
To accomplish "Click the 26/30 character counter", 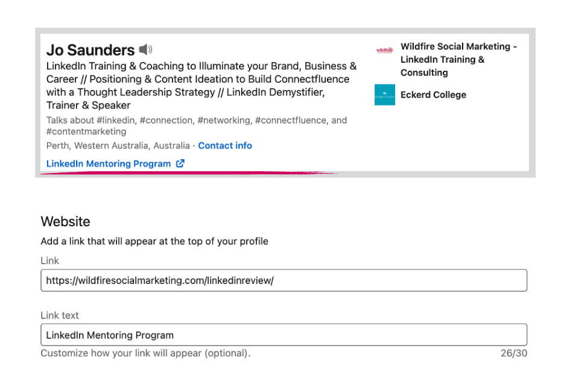I will click(x=514, y=353).
